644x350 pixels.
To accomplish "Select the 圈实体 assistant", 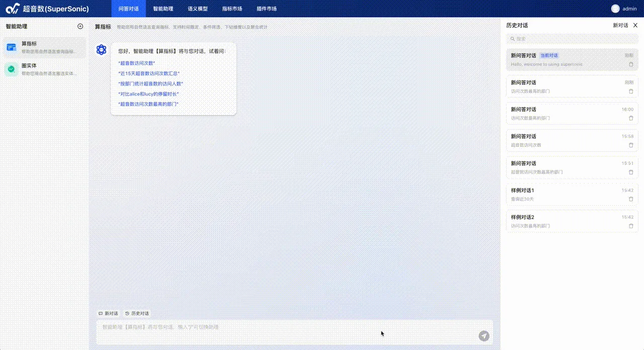I will [44, 69].
